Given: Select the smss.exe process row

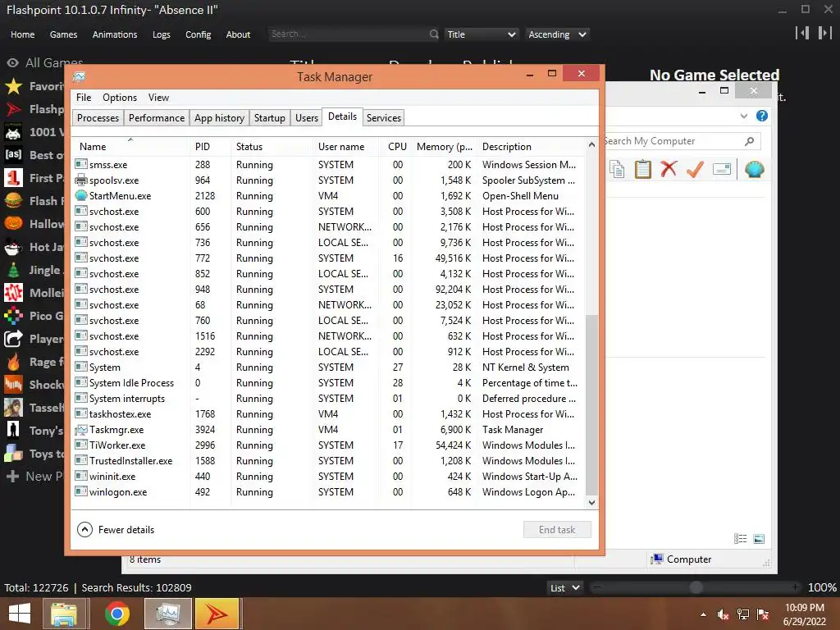Looking at the screenshot, I should [328, 165].
